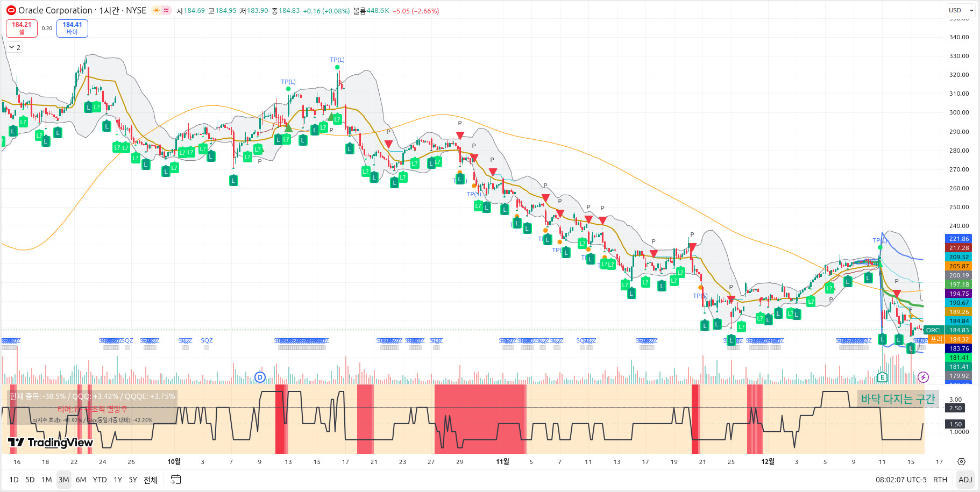Viewport: 980px width, 492px height.
Task: Click the green E earnings marker
Action: [x=882, y=377]
